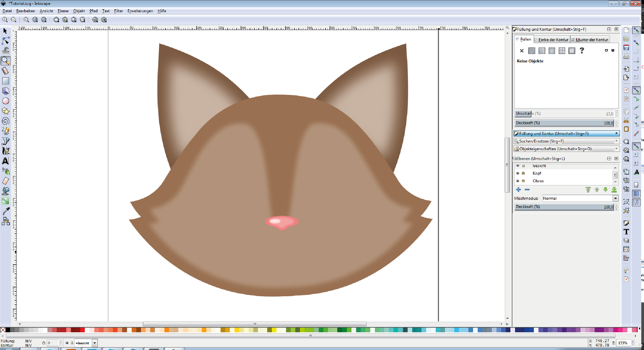Add a new layer with plus icon

click(518, 190)
